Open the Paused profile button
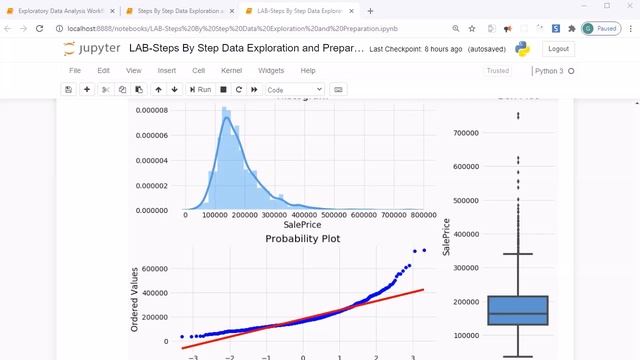Image resolution: width=640 pixels, height=360 pixels. pyautogui.click(x=601, y=29)
